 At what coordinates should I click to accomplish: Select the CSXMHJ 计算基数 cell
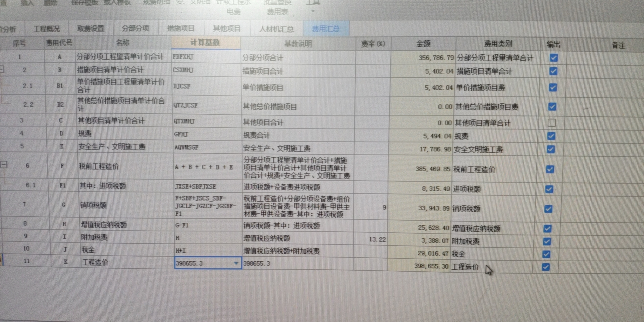[206, 70]
